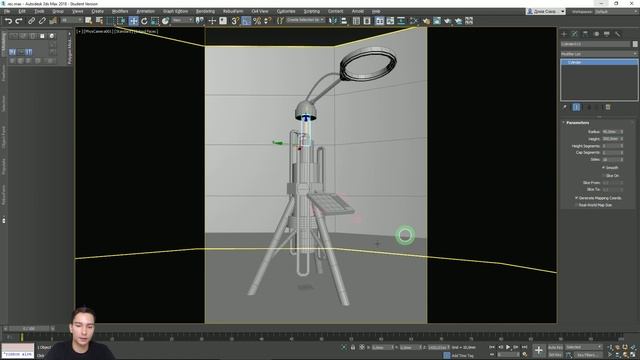640x360 pixels.
Task: Open the Create Selection Set dropdown
Action: (305, 20)
